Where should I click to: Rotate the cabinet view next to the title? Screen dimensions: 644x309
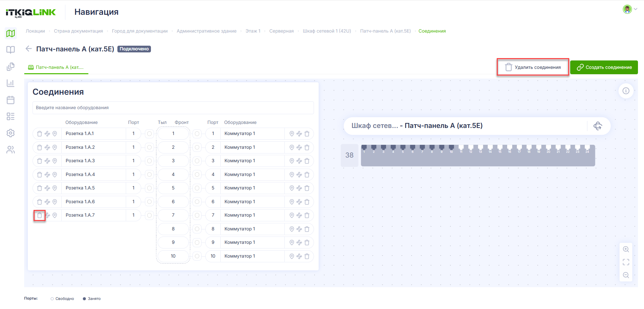coord(598,126)
